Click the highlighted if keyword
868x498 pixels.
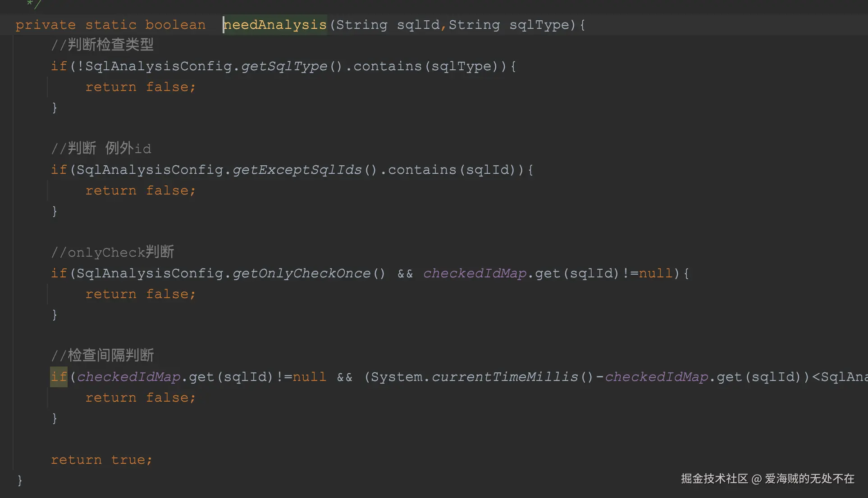coord(59,377)
